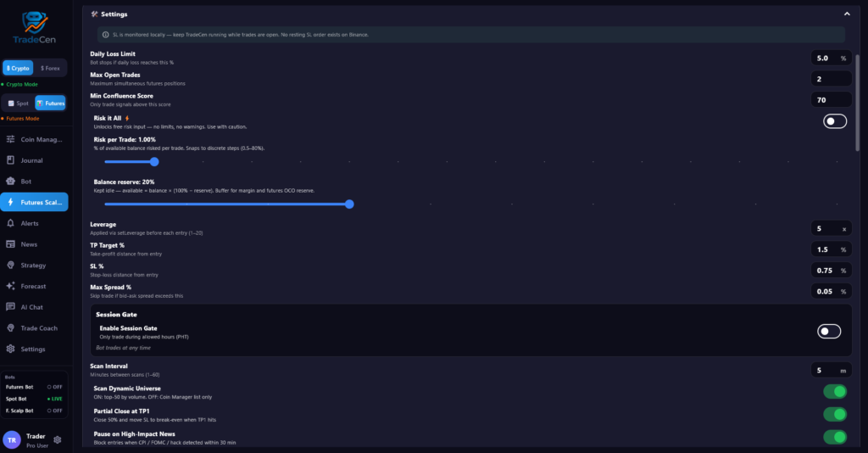Click 'Balance reserve: 20%' label
The height and width of the screenshot is (453, 868).
124,182
